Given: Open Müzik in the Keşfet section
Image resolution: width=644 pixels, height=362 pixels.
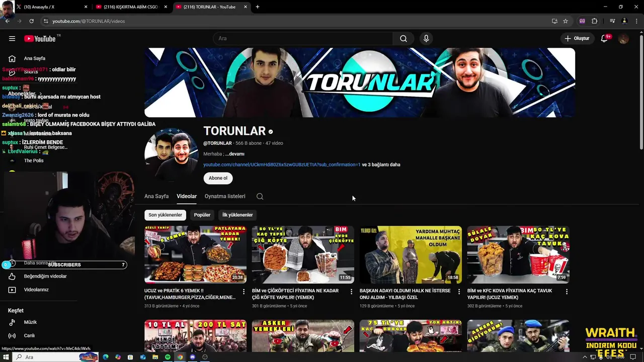Looking at the screenshot, I should [x=30, y=322].
